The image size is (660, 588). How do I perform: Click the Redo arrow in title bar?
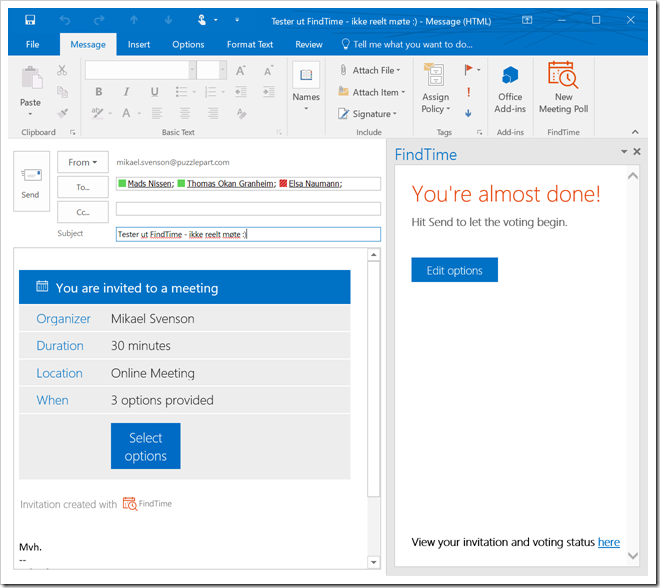[x=99, y=20]
